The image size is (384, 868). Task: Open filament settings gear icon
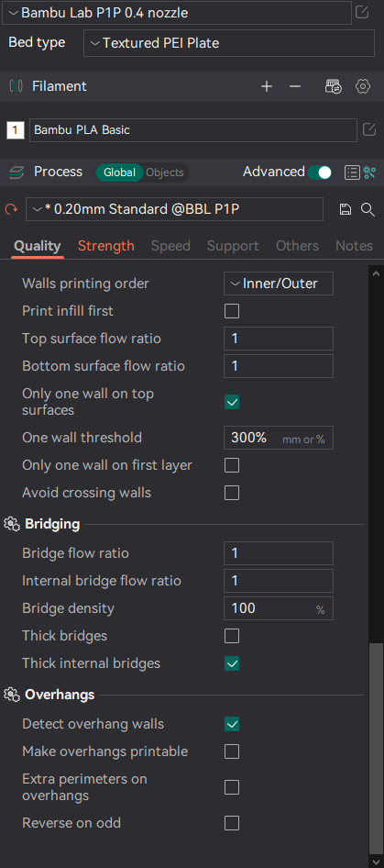pyautogui.click(x=362, y=86)
